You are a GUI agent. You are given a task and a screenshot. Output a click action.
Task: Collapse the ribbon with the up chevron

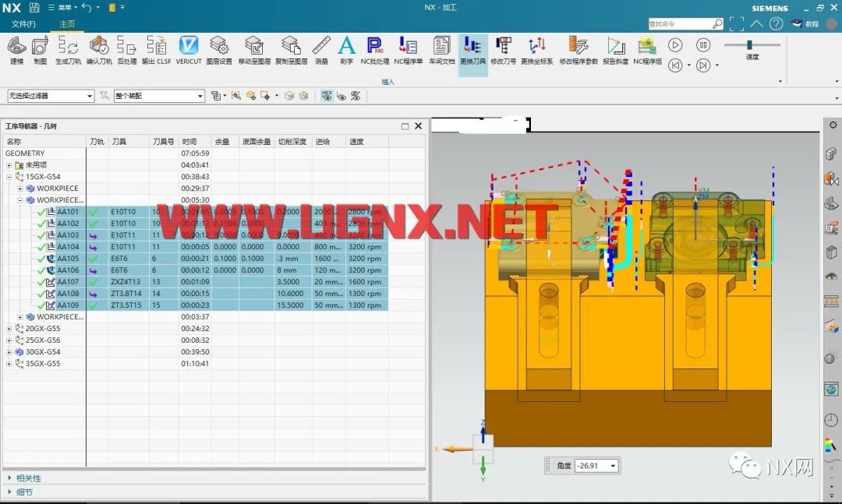pos(756,23)
